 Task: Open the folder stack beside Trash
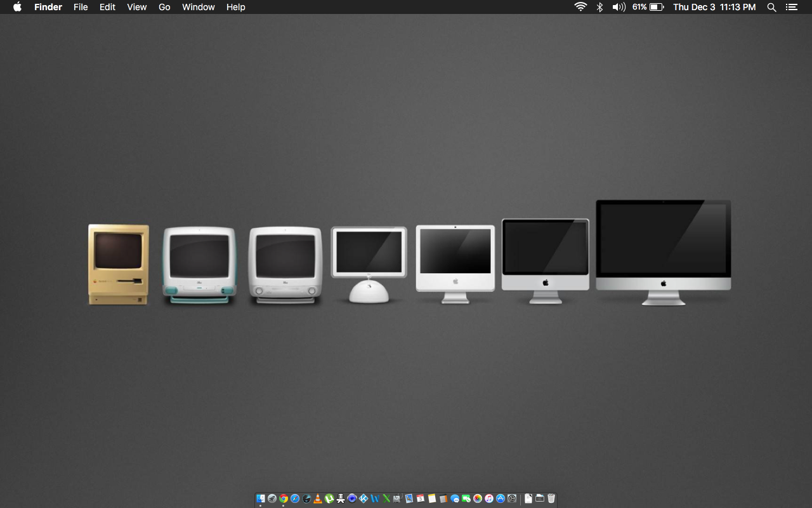coord(540,498)
